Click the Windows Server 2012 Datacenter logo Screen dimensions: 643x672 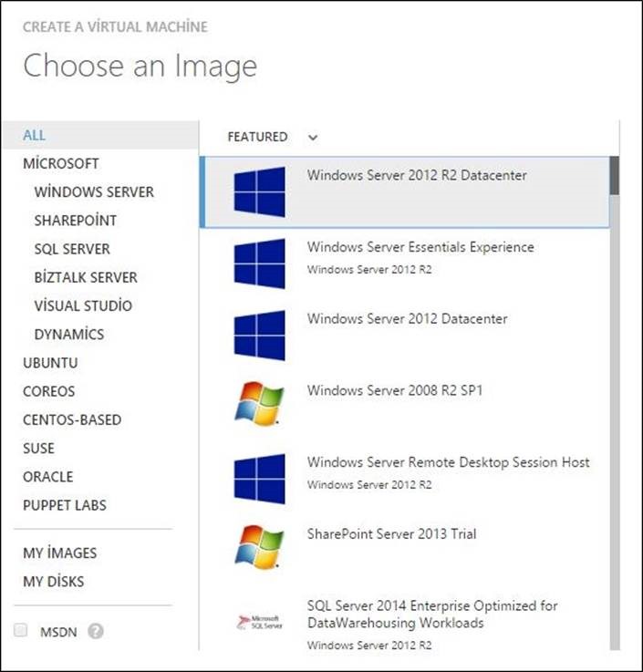(x=259, y=336)
